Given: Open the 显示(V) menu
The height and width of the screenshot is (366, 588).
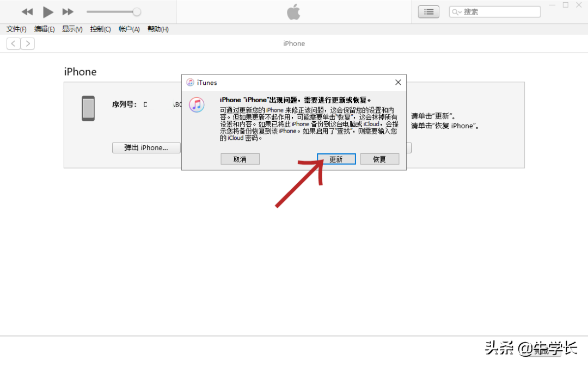Looking at the screenshot, I should [72, 29].
